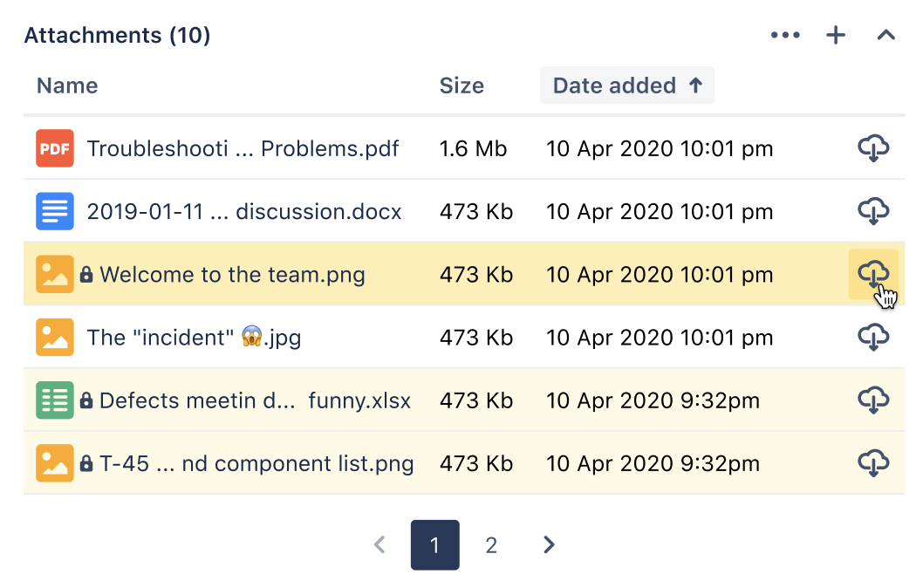Go to next page of attachments

[549, 544]
